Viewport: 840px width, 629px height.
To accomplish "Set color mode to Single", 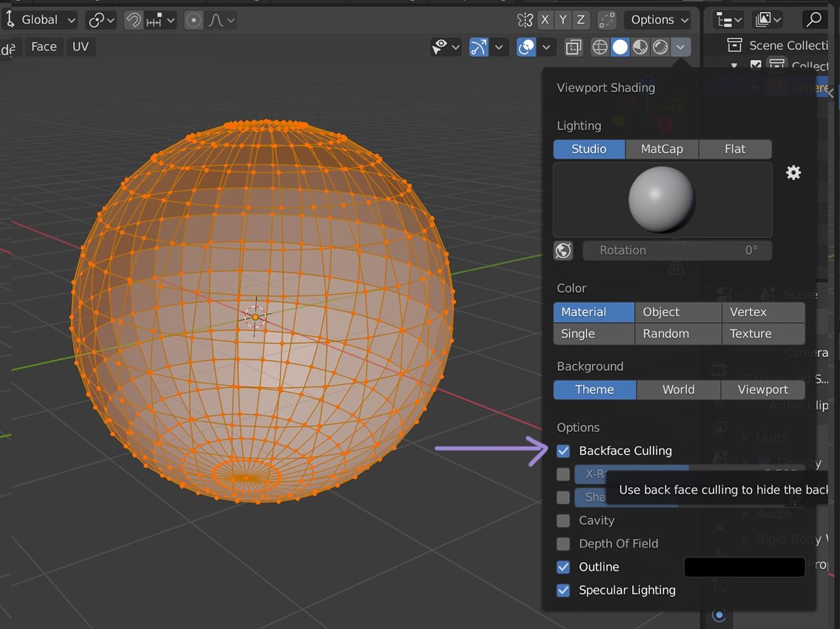I will [593, 334].
